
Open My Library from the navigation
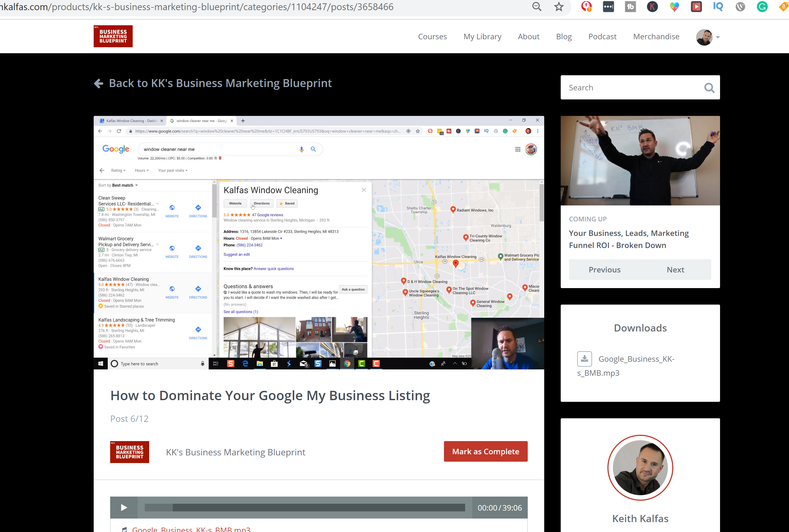(x=482, y=37)
